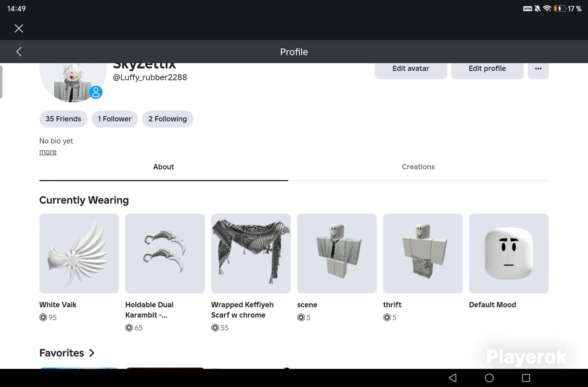588x387 pixels.
Task: Open the Edit avatar button
Action: [x=411, y=69]
